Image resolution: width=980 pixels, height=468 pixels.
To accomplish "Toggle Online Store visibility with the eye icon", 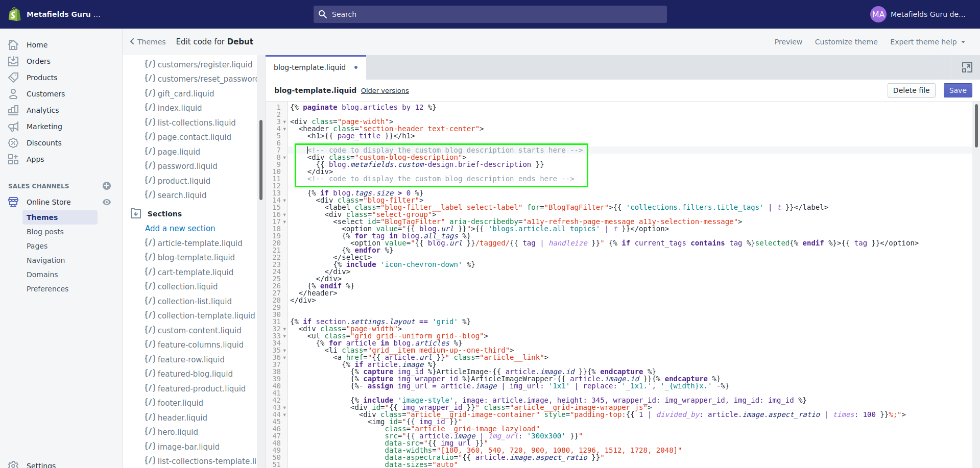I will pyautogui.click(x=107, y=202).
